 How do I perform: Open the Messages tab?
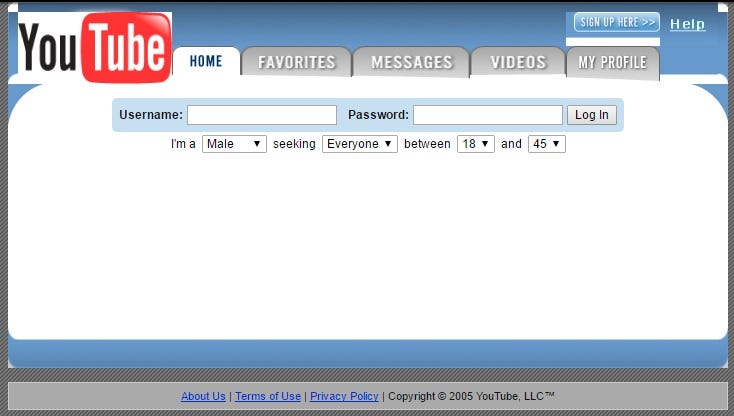[411, 62]
